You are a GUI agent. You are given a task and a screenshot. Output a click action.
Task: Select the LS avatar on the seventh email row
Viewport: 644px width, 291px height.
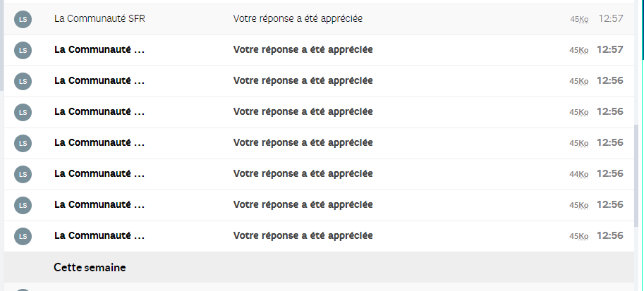[23, 205]
